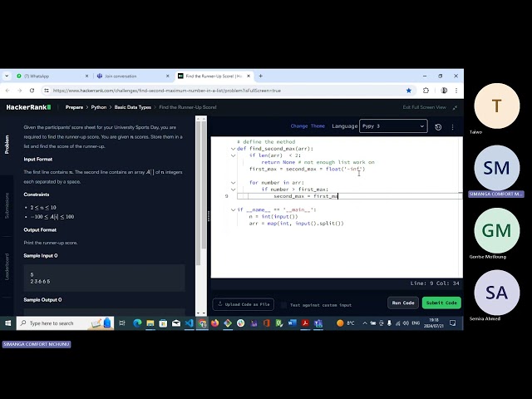
Task: Open the Language dropdown showing Pypy 3
Action: coord(393,126)
